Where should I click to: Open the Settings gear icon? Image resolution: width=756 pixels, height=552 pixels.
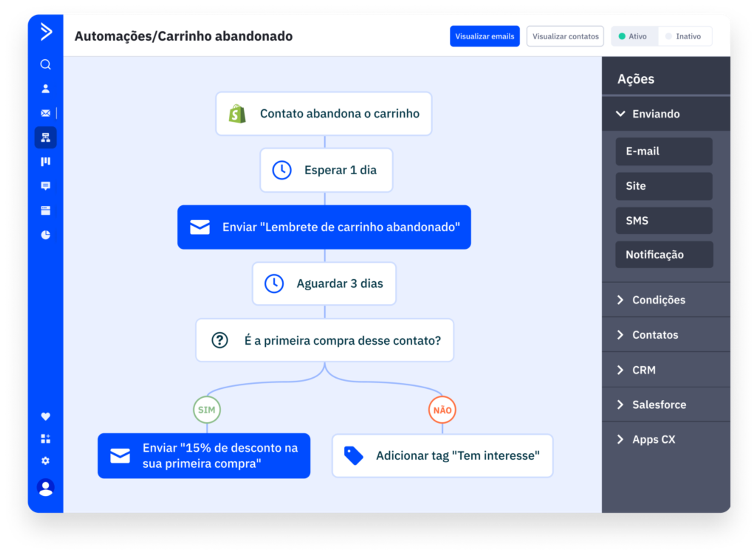point(46,461)
